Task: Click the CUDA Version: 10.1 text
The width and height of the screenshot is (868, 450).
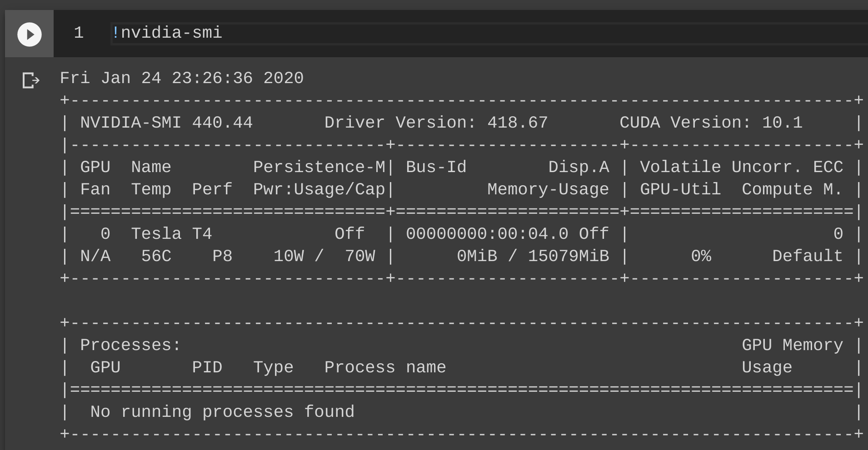Action: click(710, 122)
